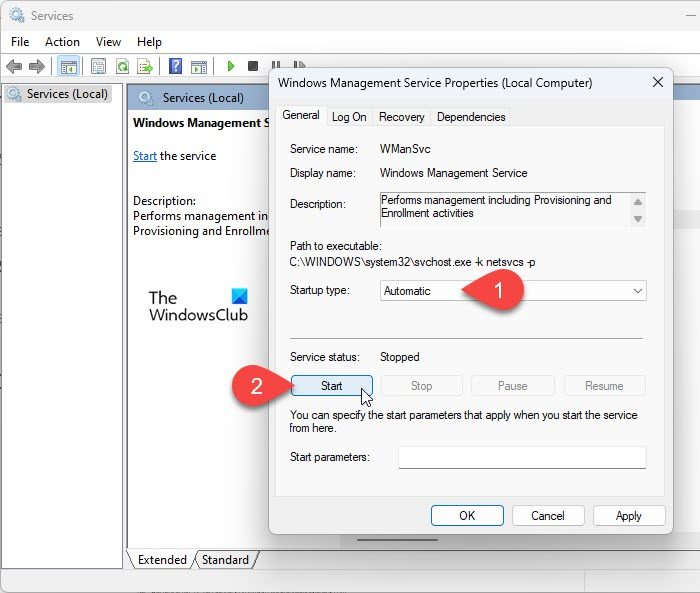Image resolution: width=700 pixels, height=593 pixels.
Task: Open the Help question-mark toolbar icon
Action: (x=175, y=66)
